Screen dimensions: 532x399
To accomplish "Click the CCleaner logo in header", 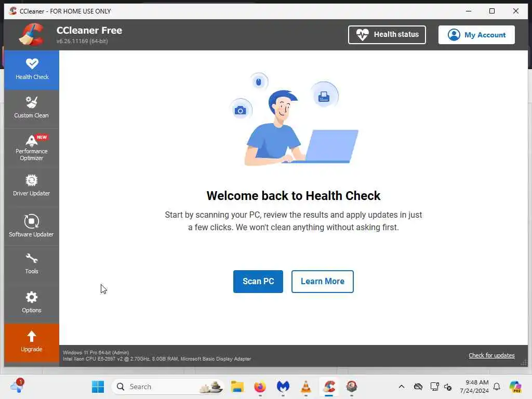I will tap(31, 34).
